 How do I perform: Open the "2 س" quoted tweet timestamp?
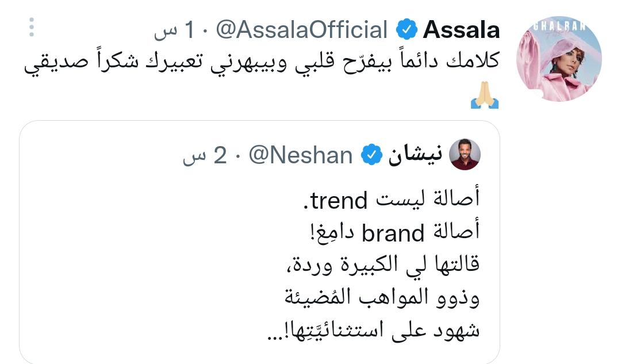(206, 155)
